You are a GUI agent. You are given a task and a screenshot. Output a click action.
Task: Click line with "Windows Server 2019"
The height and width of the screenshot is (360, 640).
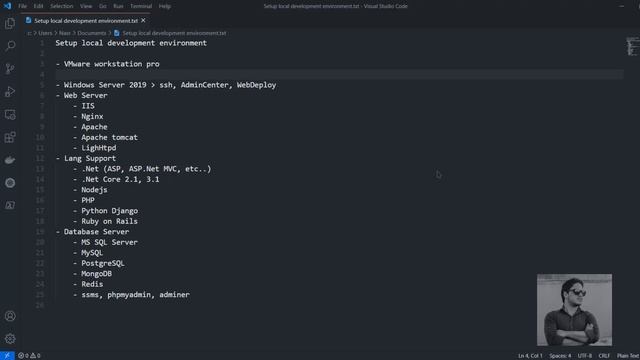(166, 85)
